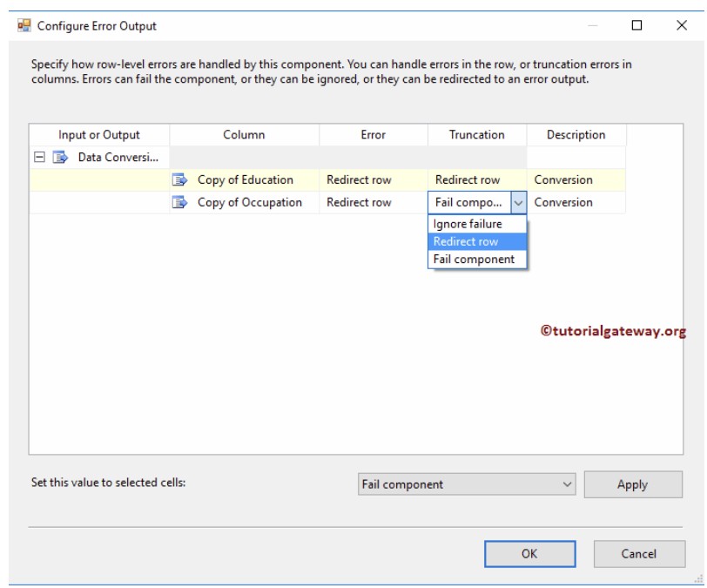This screenshot has width=707, height=588.
Task: Click the Data Conversion input icon
Action: 60,158
